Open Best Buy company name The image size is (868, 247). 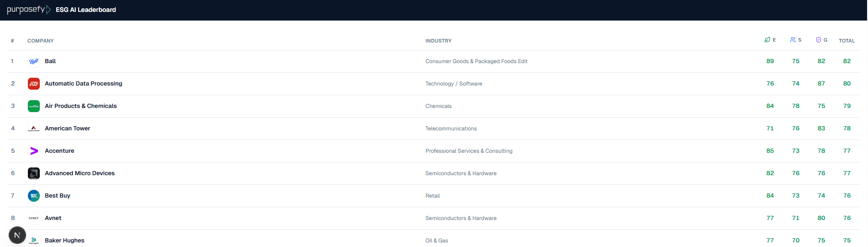(58, 196)
